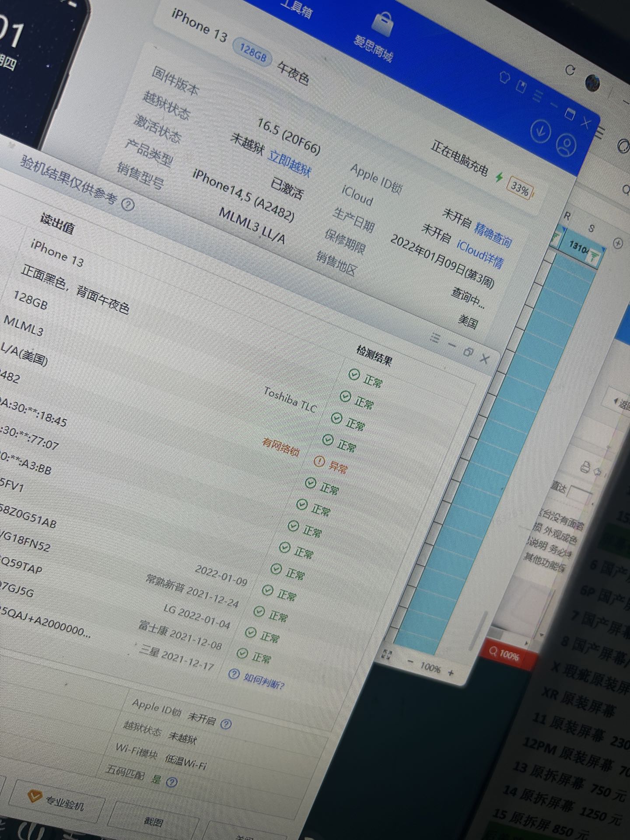Click the zoom out minus button

409,662
